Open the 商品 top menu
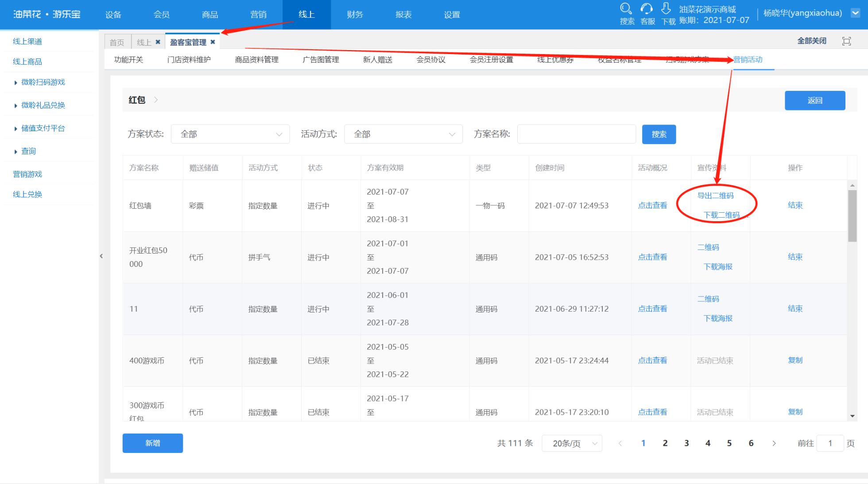The image size is (868, 484). pos(210,15)
